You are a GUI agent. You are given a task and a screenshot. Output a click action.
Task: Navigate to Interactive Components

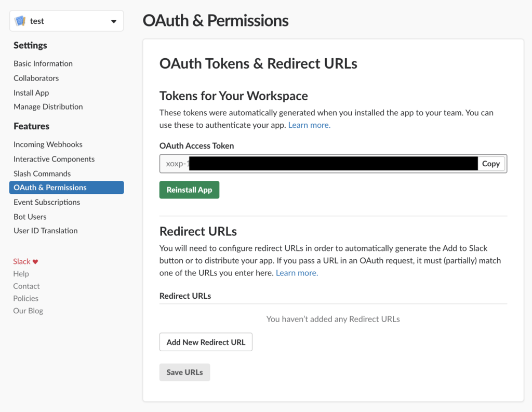(54, 159)
